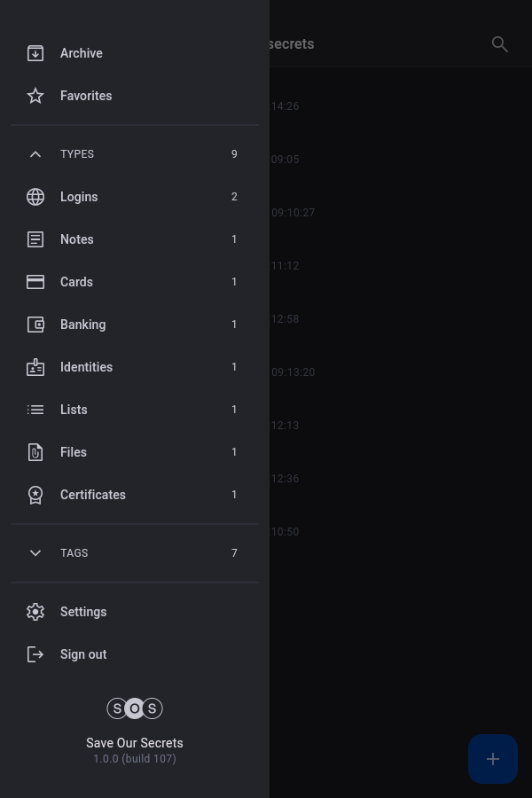Click the Identities badge icon
The width and height of the screenshot is (532, 798).
coord(35,367)
